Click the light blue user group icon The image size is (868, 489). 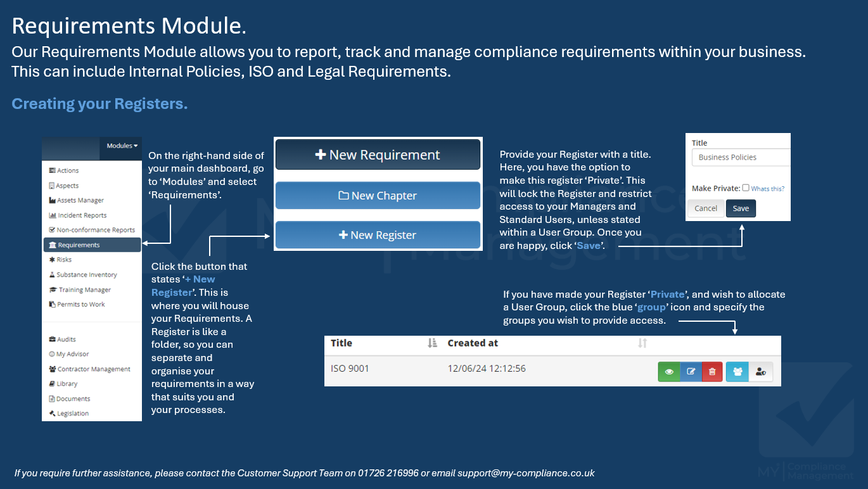(737, 372)
